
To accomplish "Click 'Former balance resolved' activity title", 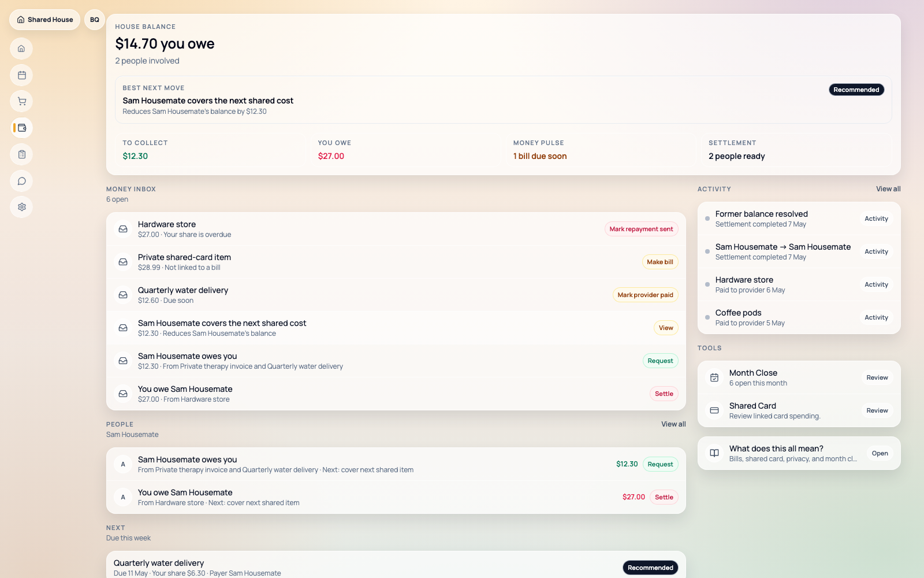I will (761, 214).
